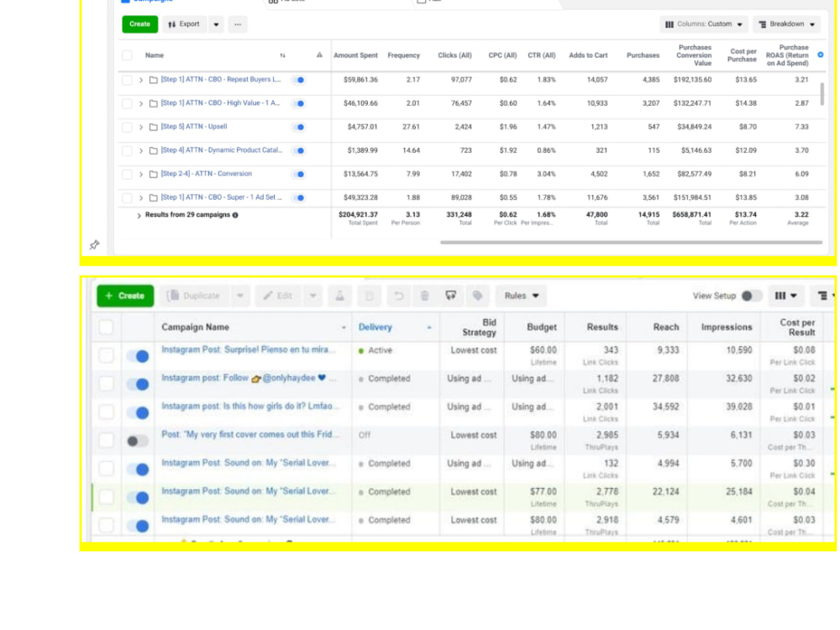Open the Breakdown dropdown

pos(786,24)
